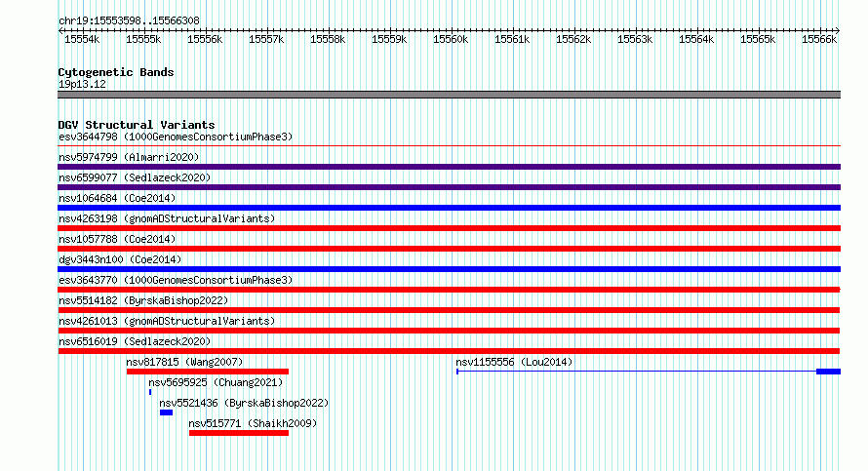Click the red nsv817815 variant bar

[208, 372]
